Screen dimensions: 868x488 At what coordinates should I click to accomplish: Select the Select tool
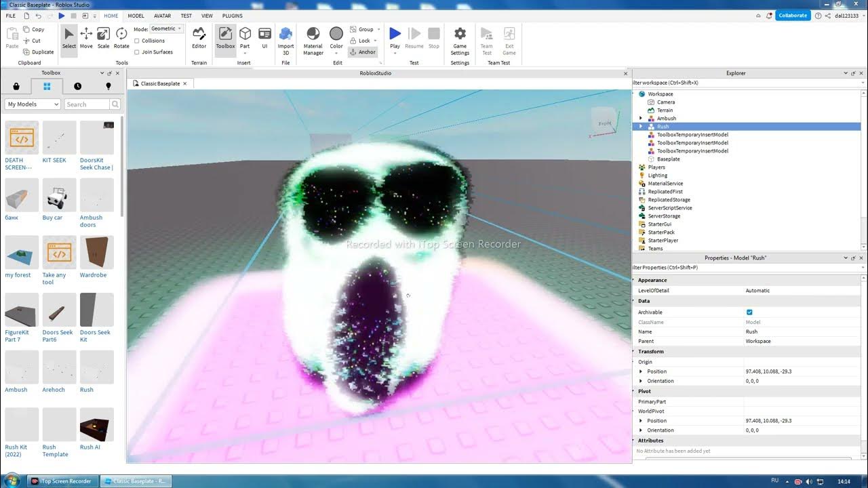(69, 38)
